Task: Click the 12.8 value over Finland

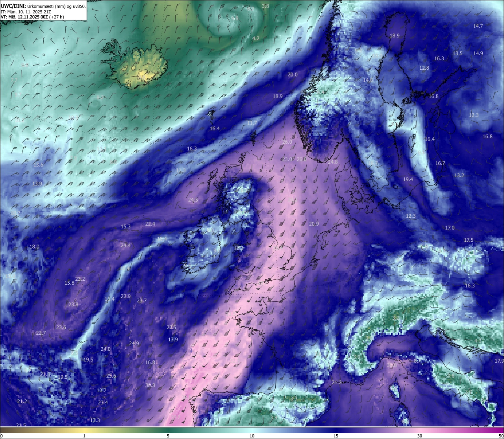Action: (x=424, y=68)
